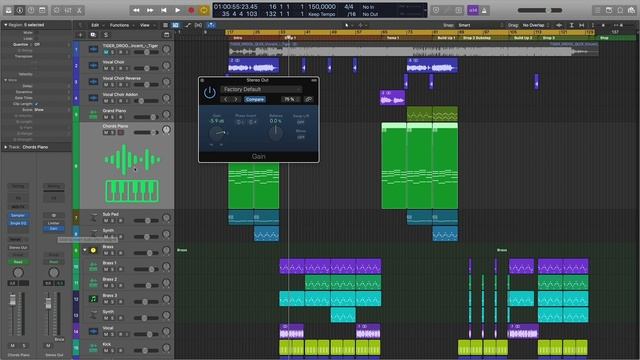
Task: Toggle the Metronome click button
Action: 484,10
